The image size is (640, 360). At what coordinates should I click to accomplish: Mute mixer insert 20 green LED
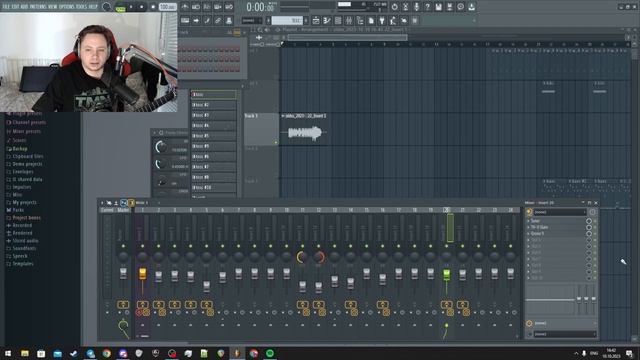(x=447, y=246)
